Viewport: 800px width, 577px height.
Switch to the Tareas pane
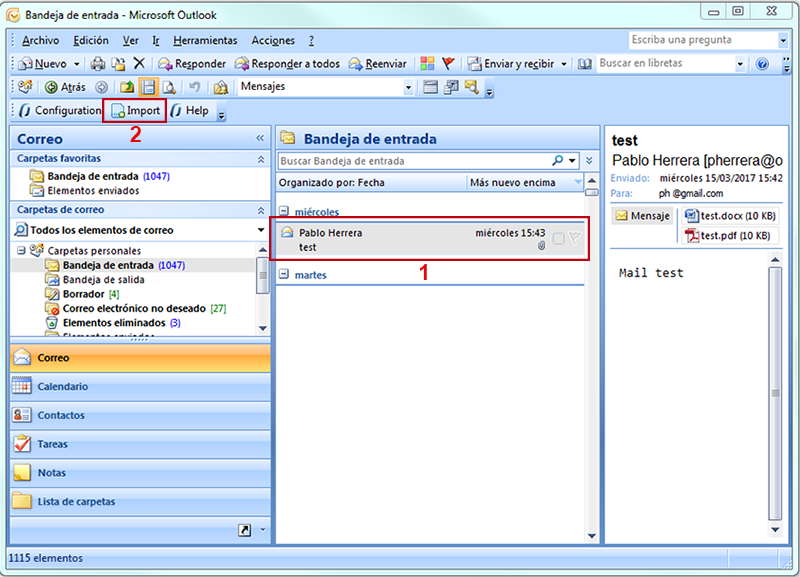coord(140,444)
